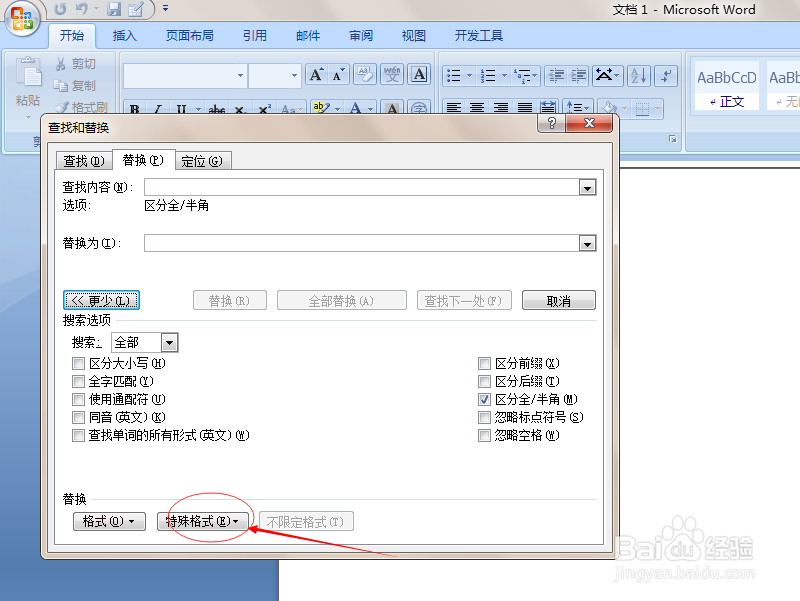The height and width of the screenshot is (601, 800).
Task: Disable the 区分全/半角 checkbox
Action: [x=484, y=399]
